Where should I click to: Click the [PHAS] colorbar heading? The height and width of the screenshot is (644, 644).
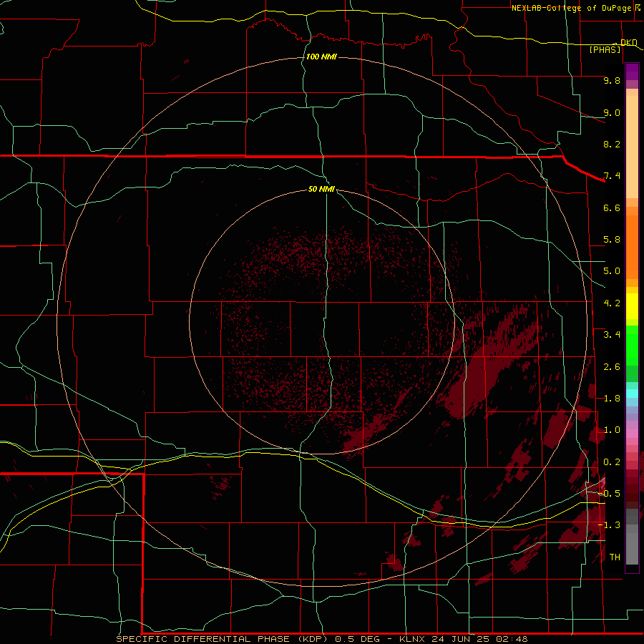[605, 50]
